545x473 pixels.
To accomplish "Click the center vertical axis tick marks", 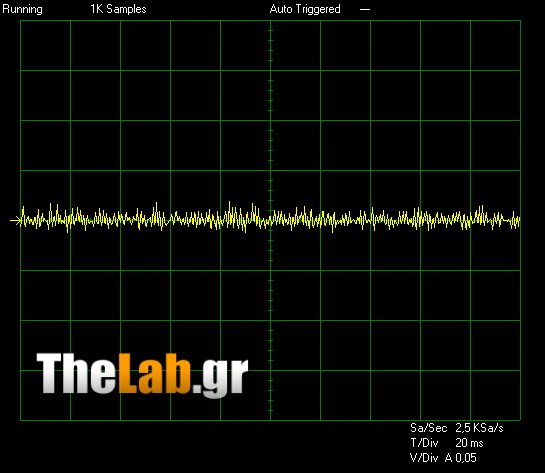I will pos(270,220).
